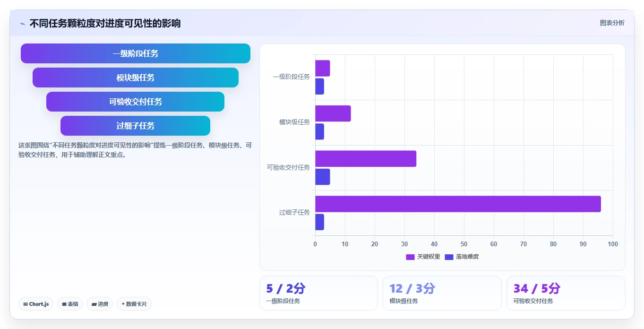Open the 5 / 2分 一级阶段任务 data card
The image size is (644, 329).
click(x=318, y=293)
